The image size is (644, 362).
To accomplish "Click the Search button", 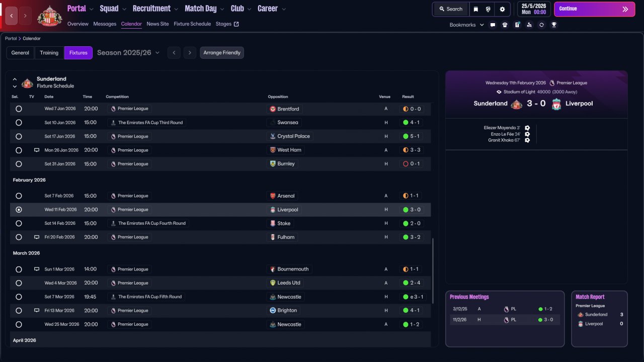I will (451, 9).
